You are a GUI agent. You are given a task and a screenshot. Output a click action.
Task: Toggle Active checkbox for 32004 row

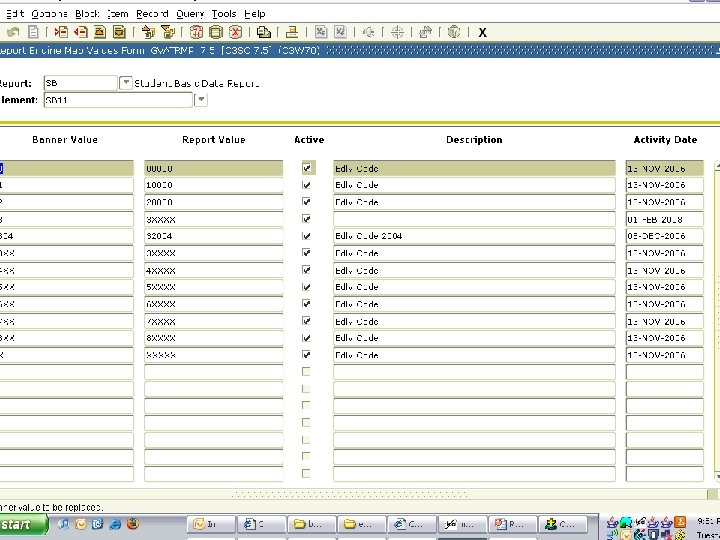click(306, 236)
